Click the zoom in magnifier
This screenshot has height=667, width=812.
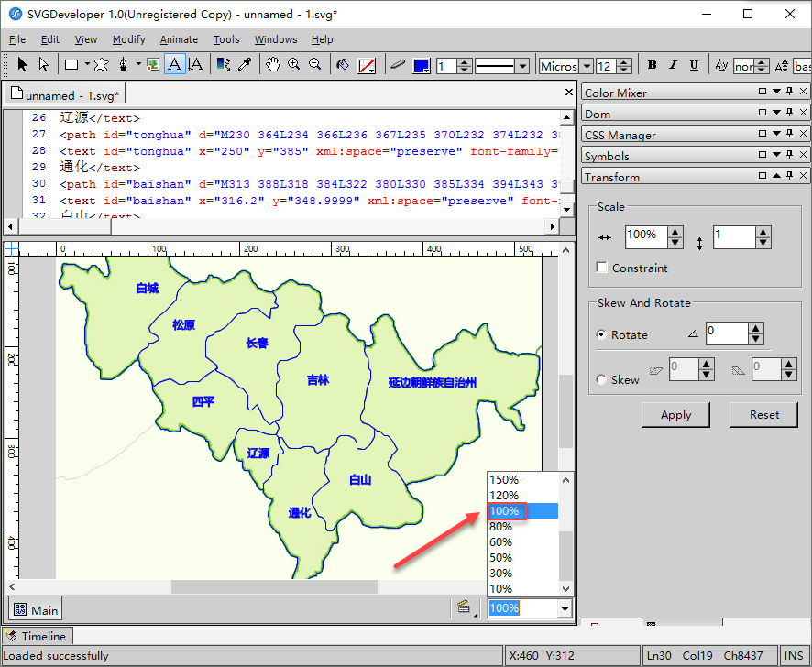click(x=294, y=65)
